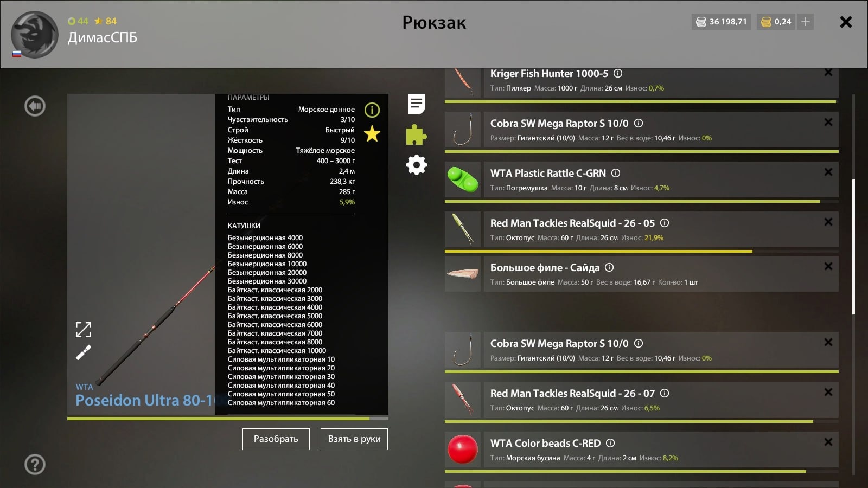Image resolution: width=868 pixels, height=488 pixels.
Task: Remove first Cobra SW Mega Raptor hook
Action: click(x=828, y=123)
